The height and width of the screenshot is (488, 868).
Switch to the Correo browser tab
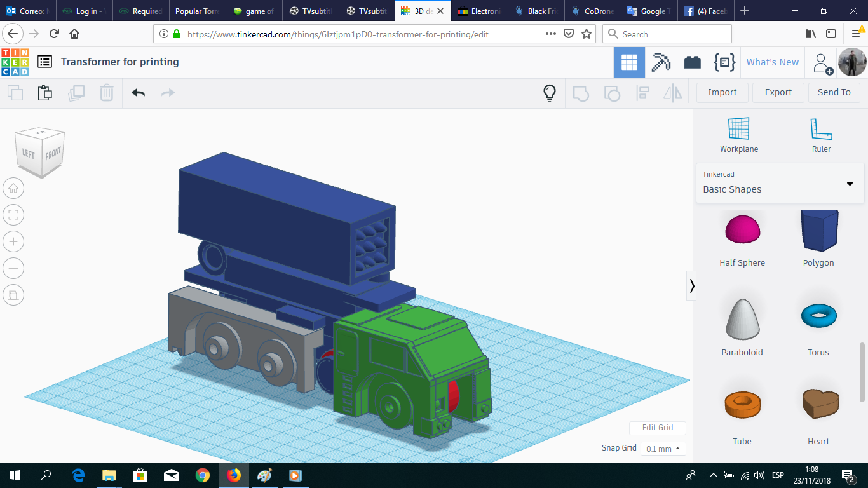(x=28, y=11)
